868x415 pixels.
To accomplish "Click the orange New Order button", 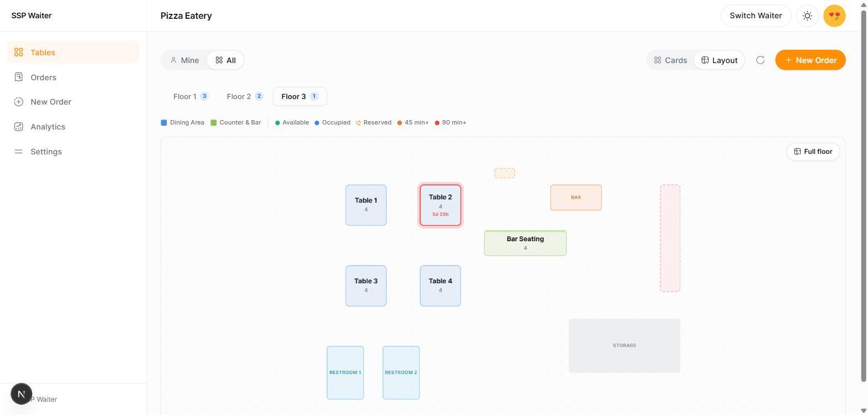I will tap(810, 60).
